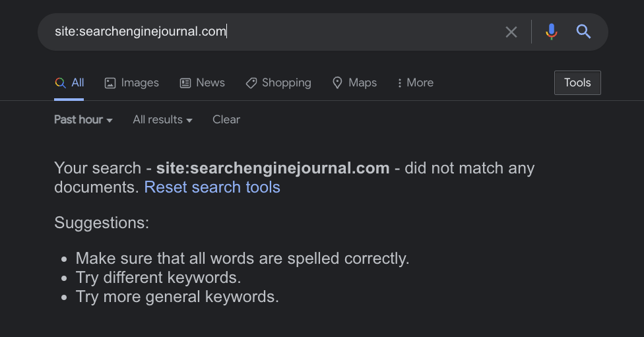Switch to the Images results tab
Screen dimensions: 644x337
(140, 83)
